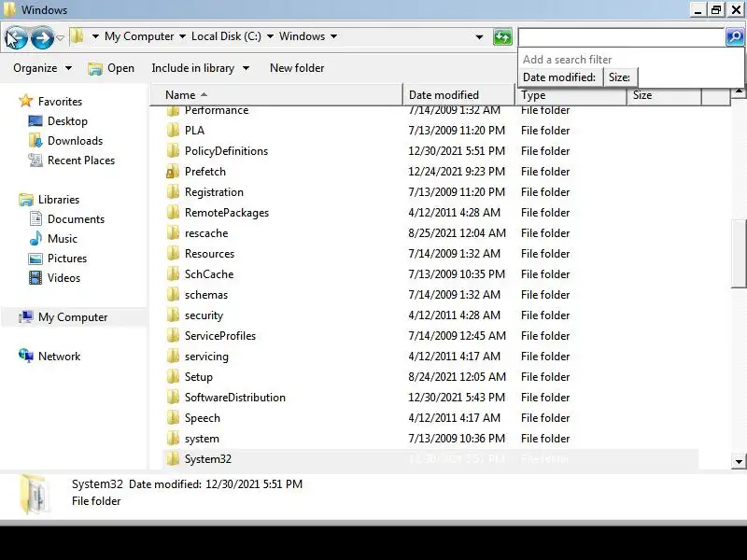Viewport: 747px width, 560px height.
Task: Click the search magnifier button
Action: pos(735,36)
